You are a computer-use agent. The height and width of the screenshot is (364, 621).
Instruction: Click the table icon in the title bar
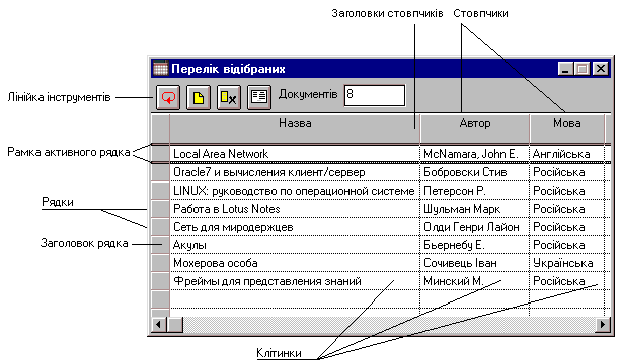(160, 69)
